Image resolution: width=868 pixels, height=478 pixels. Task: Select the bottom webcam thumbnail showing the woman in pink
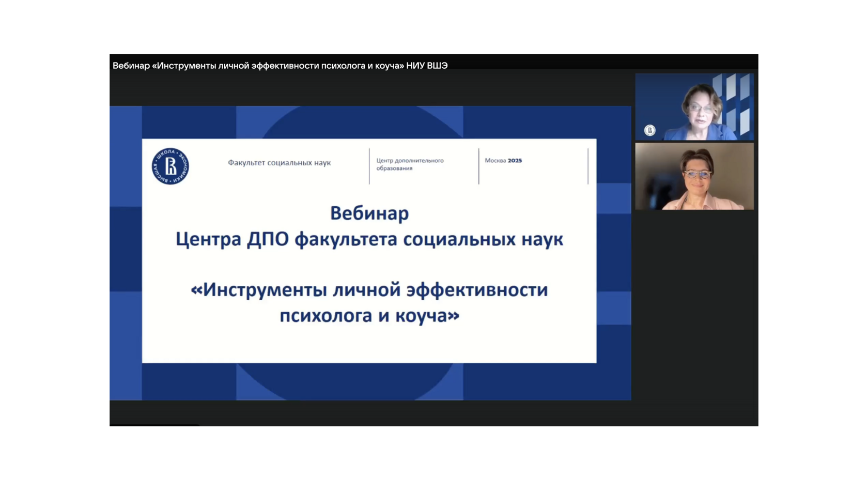(x=694, y=176)
